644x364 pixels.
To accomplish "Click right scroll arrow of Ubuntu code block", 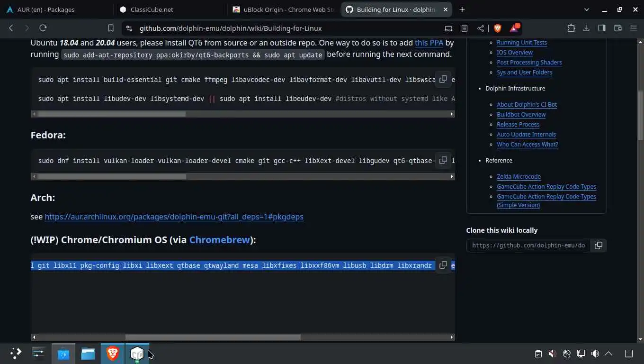I will 452,114.
